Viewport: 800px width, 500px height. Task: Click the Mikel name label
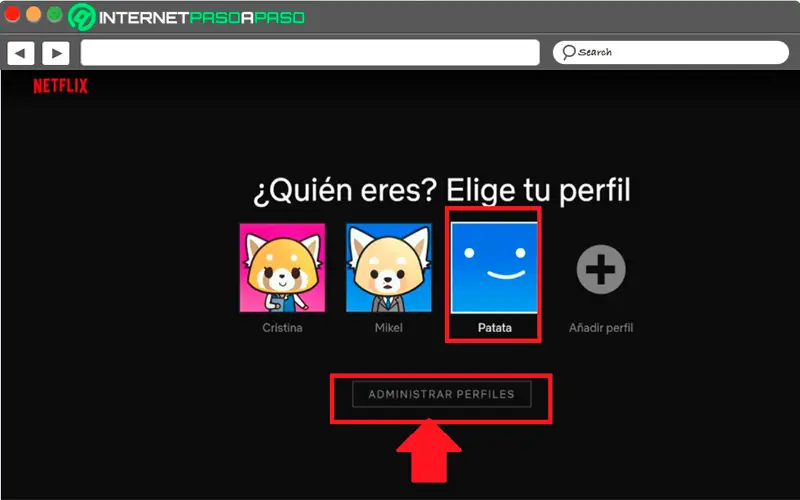[389, 328]
